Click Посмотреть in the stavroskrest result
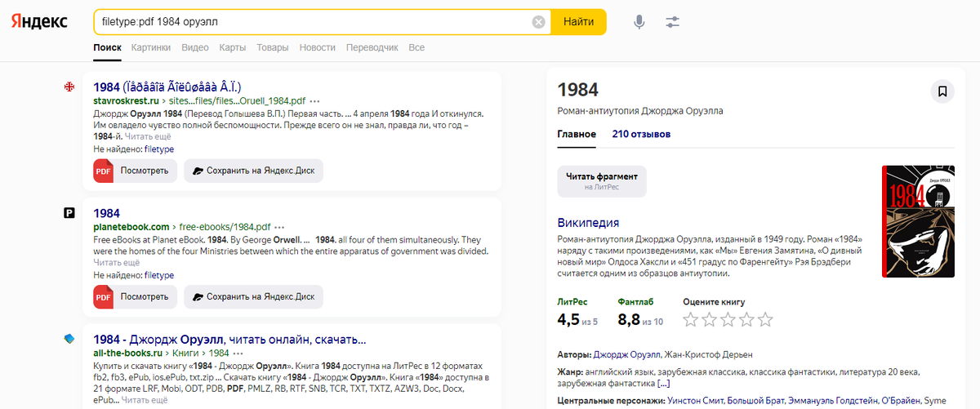 point(145,171)
